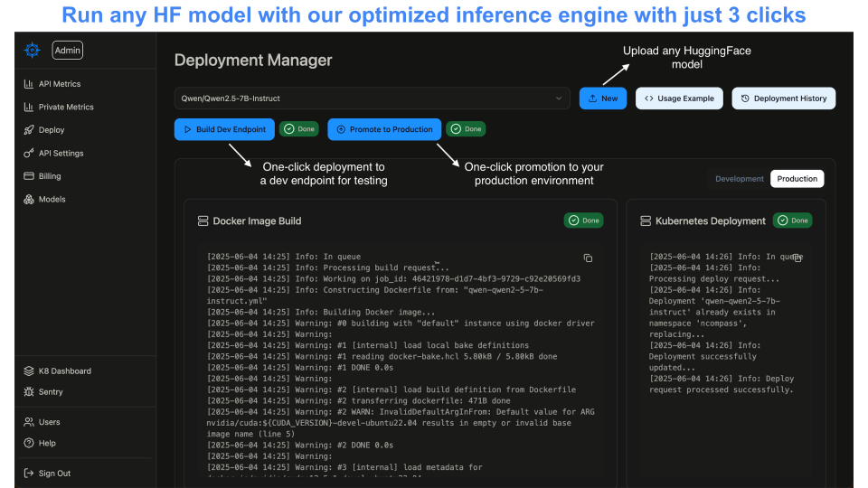
Task: Open Private Metrics page
Action: click(65, 107)
